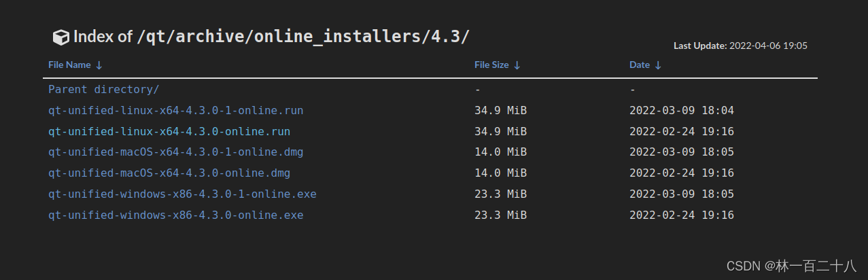Download qt-unified-macOS-x64-4.3.0-1-online.dmg
Screen dimensions: 868x280
tap(175, 152)
